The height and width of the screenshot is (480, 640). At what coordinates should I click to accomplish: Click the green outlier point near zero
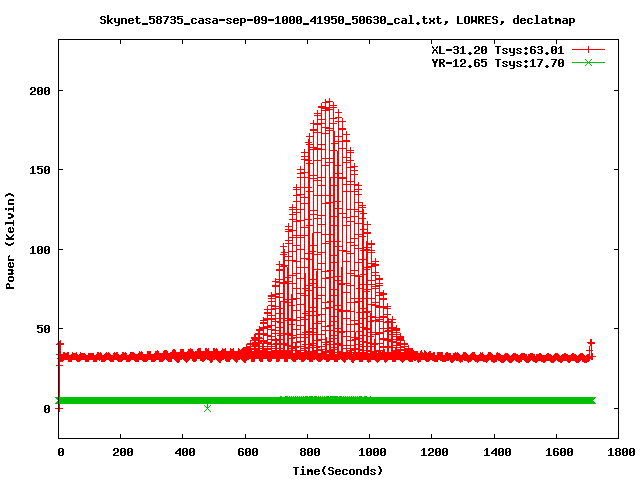(207, 408)
